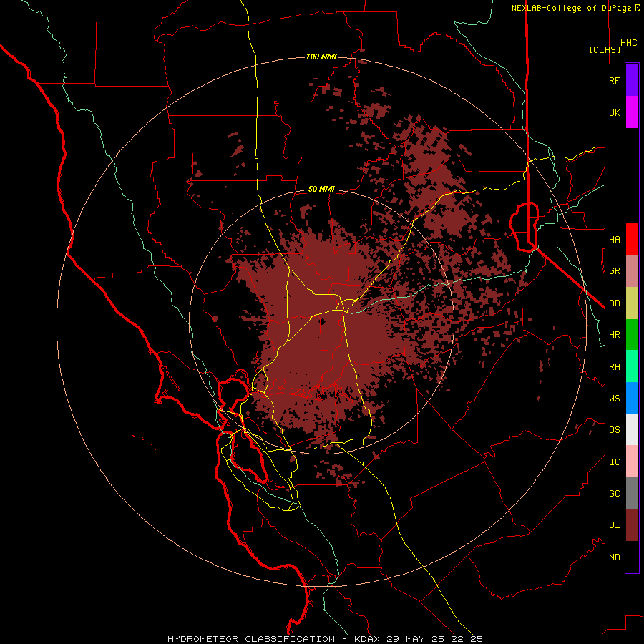Click the RA light green legend swatch

tap(632, 366)
